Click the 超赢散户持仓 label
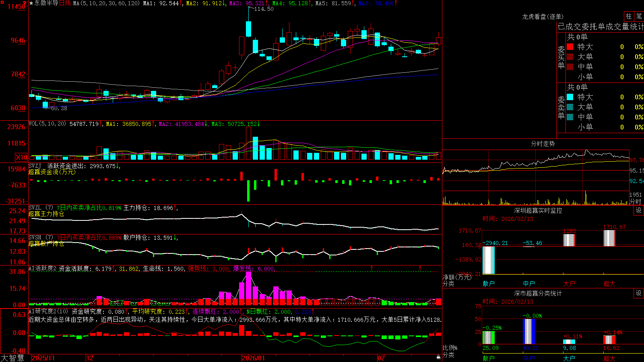This screenshot has height=362, width=644. click(x=46, y=243)
